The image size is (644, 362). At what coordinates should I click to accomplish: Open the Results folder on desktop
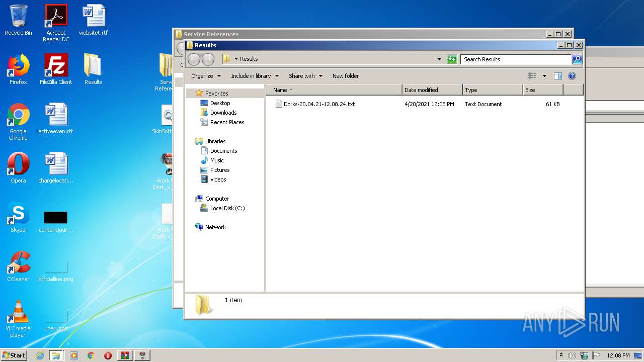93,69
